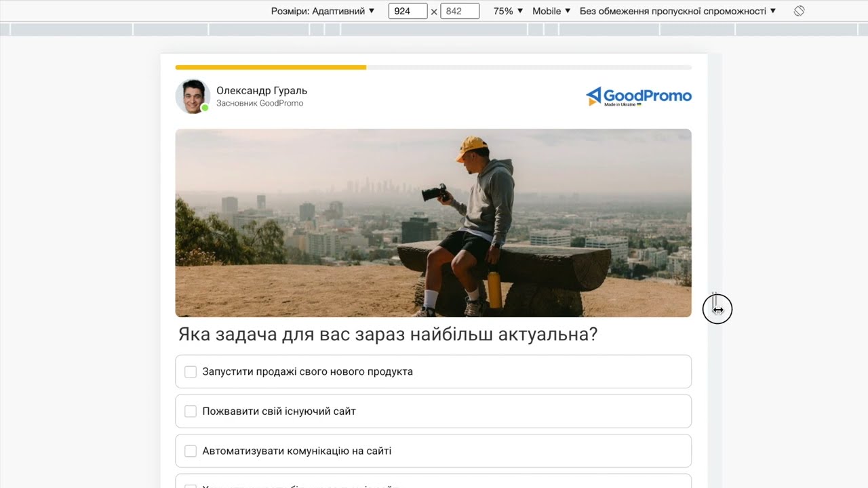Click the rotate device orientation icon
The image size is (868, 488).
coord(799,11)
